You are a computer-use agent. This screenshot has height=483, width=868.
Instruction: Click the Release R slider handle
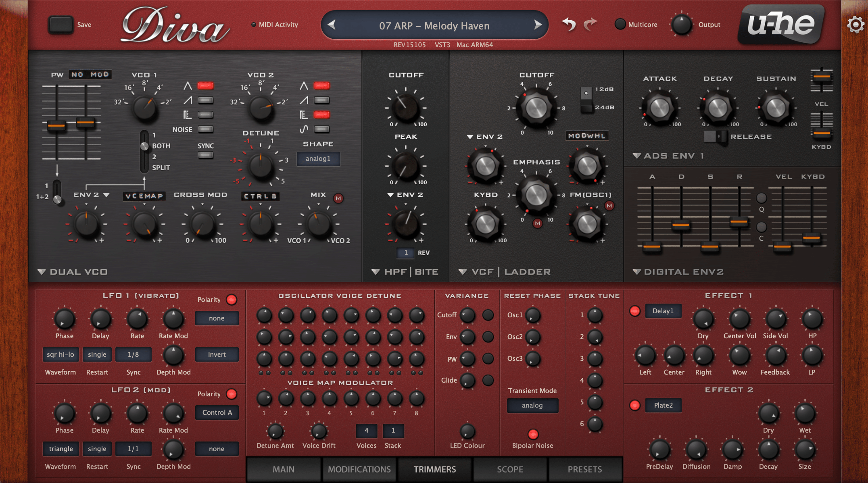coord(739,221)
